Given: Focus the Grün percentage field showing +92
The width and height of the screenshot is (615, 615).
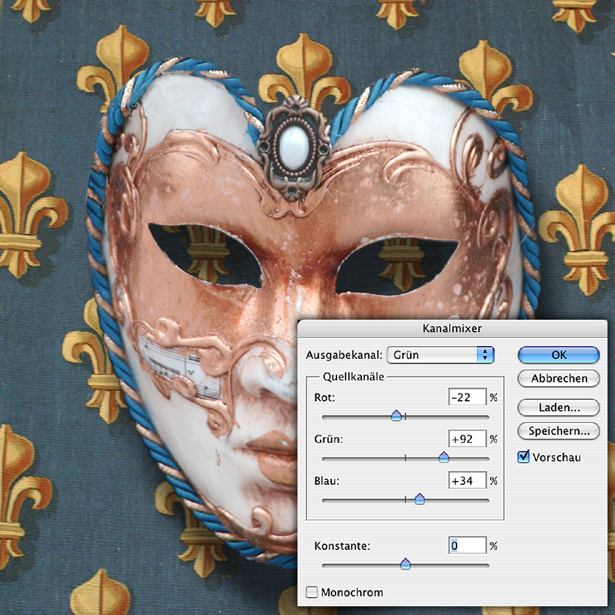Looking at the screenshot, I should coord(467,439).
